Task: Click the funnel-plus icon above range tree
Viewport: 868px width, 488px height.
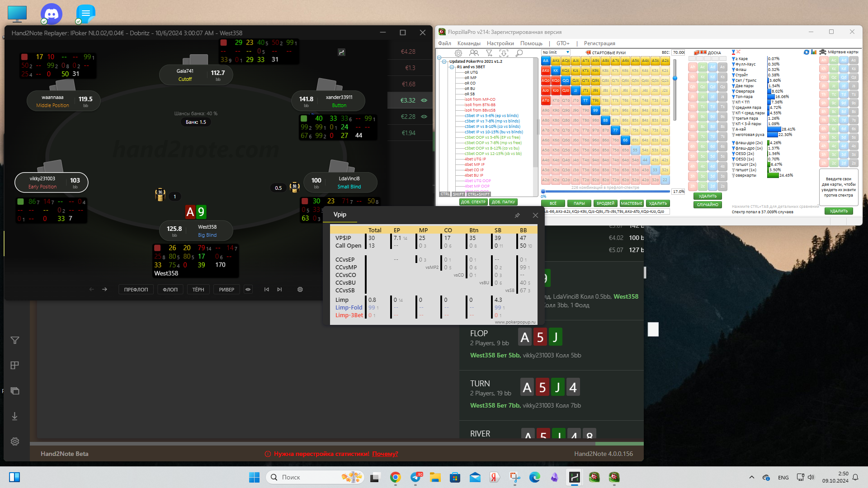Action: (x=489, y=53)
